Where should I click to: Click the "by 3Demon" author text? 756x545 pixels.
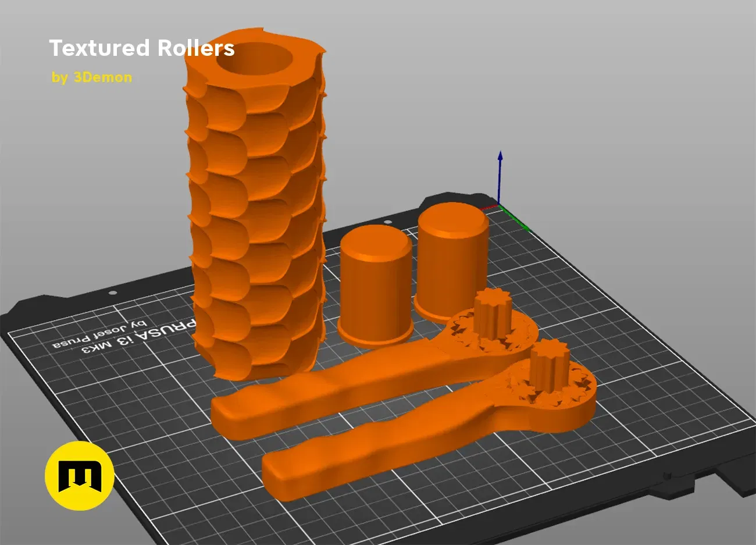[x=92, y=77]
